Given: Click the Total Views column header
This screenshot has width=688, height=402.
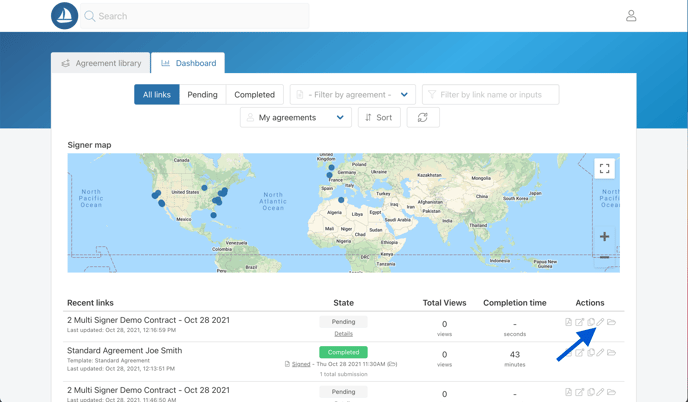Looking at the screenshot, I should [444, 303].
